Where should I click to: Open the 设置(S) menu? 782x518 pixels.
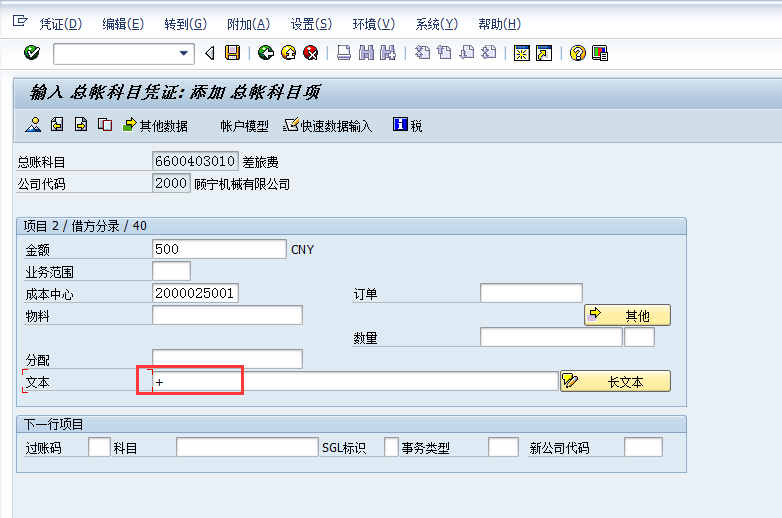(311, 24)
